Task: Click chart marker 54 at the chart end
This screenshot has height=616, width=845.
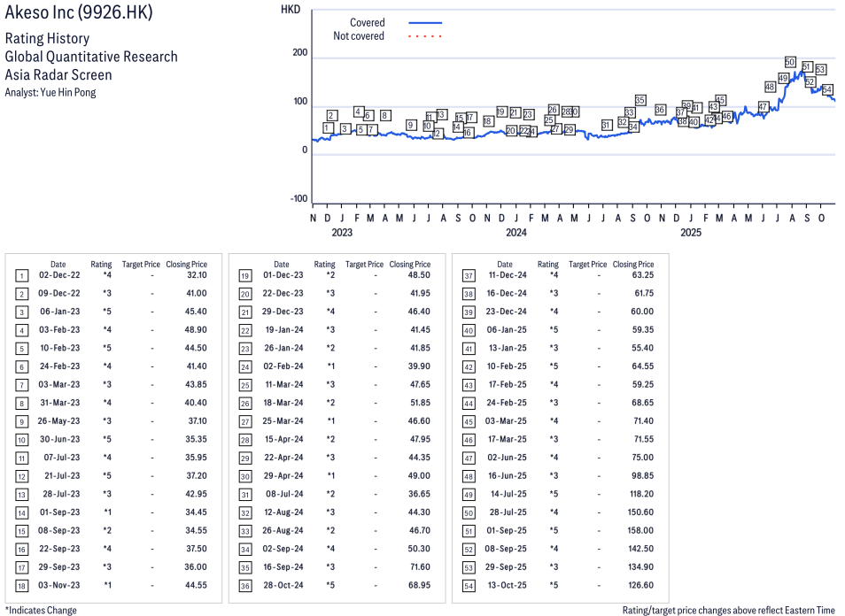Action: pyautogui.click(x=827, y=89)
